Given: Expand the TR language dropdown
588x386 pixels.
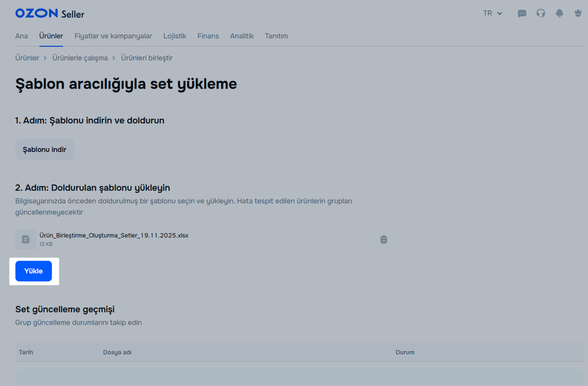Looking at the screenshot, I should click(492, 13).
